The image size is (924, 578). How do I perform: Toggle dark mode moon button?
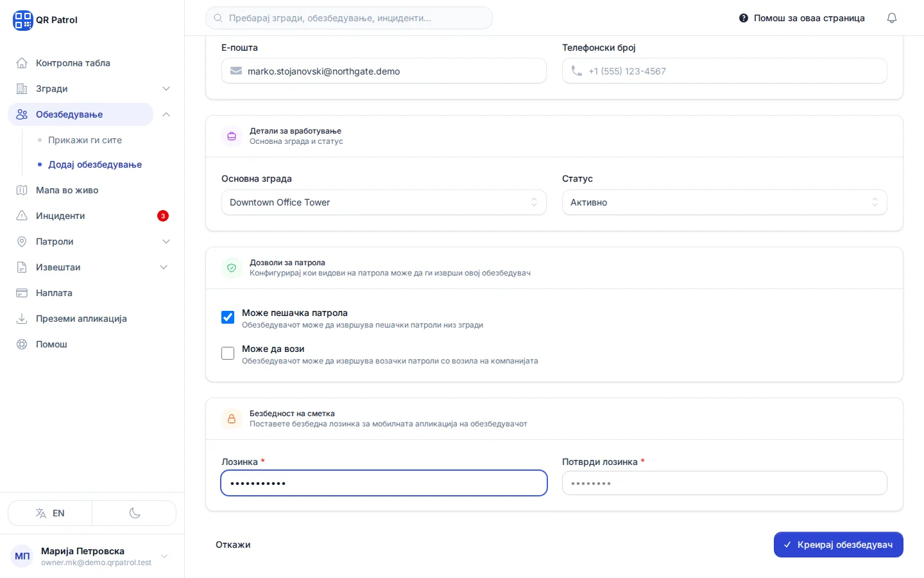click(x=135, y=513)
